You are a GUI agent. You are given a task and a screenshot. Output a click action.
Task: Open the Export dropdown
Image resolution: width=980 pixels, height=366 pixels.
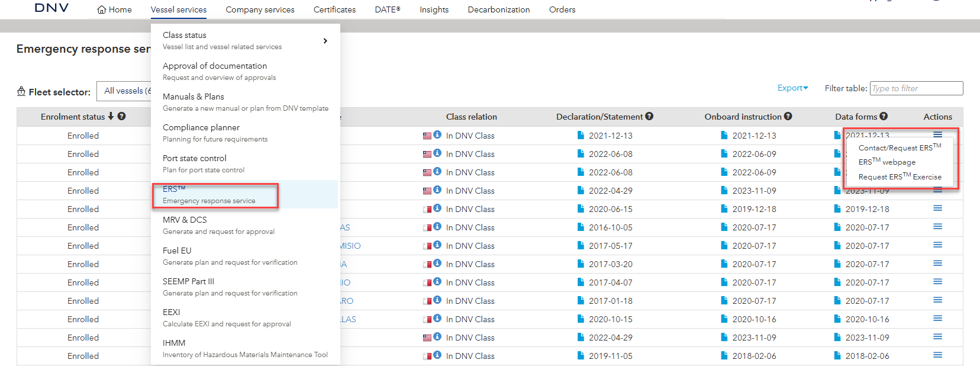pos(792,88)
